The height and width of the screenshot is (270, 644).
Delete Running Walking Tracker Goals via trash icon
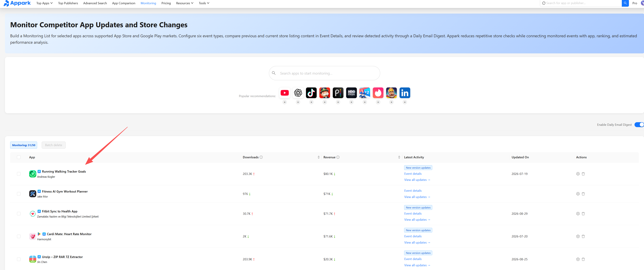tap(583, 174)
